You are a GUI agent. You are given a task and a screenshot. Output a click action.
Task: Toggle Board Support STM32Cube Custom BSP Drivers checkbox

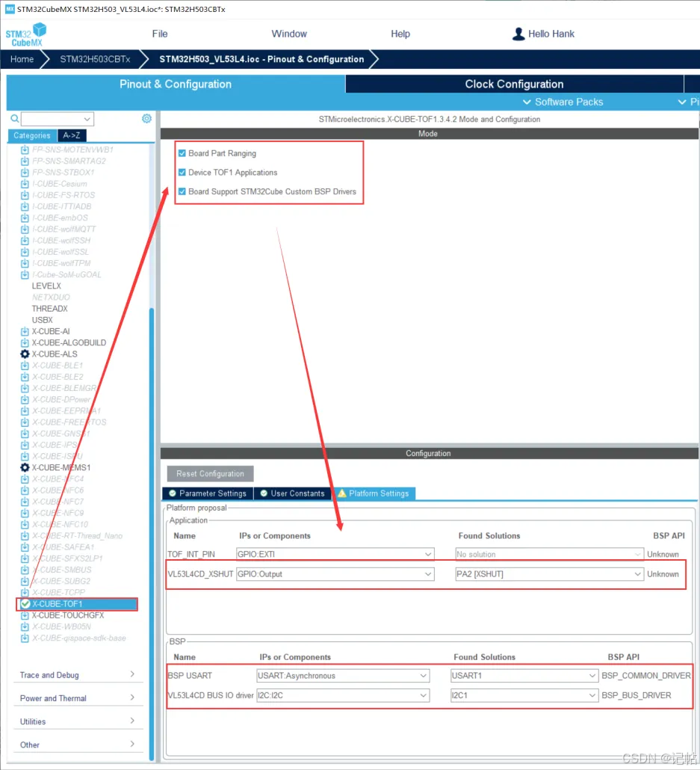coord(182,191)
